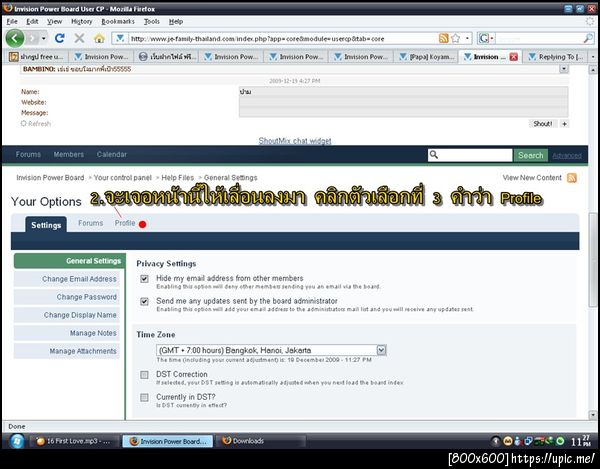Open the File menu
600x469 pixels.
[12, 21]
